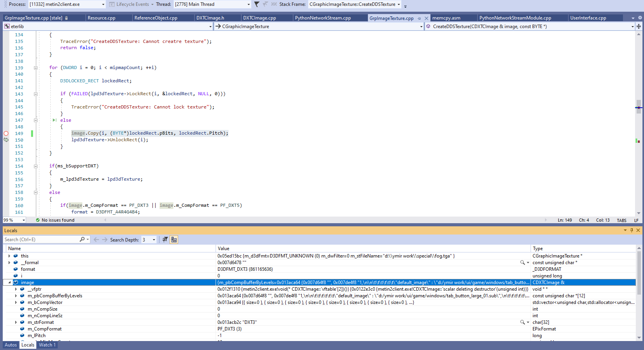Expand the 'this' variable node

tap(9, 256)
